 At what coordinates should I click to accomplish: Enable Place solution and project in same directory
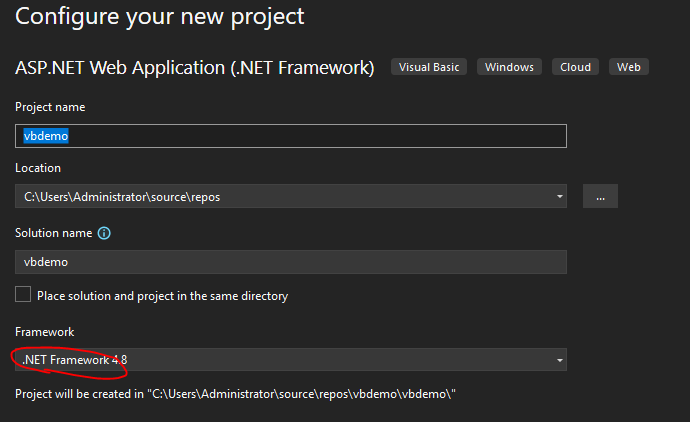pos(23,294)
